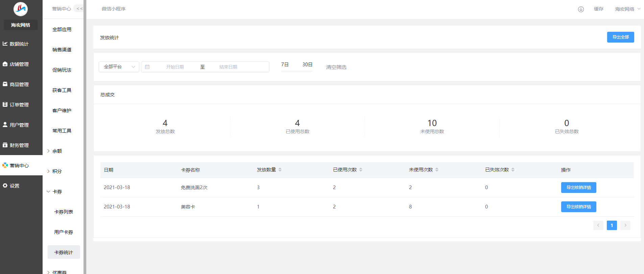Screen dimensions: 644x274
Task: Click the 未使用总数 value 10
Action: click(x=432, y=123)
